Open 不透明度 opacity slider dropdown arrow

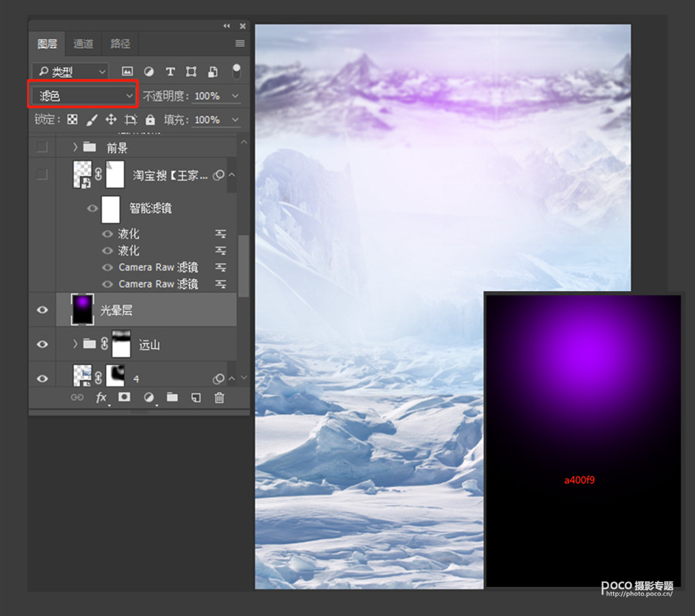pos(235,96)
